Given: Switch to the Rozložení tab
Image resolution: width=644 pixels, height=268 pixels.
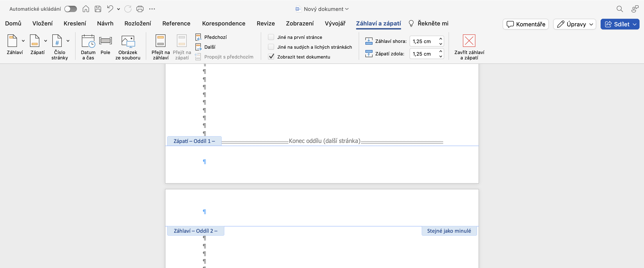Looking at the screenshot, I should [138, 23].
